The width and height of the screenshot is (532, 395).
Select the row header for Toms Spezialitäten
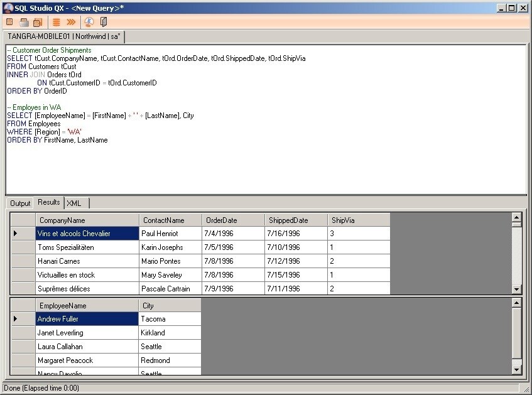click(23, 247)
